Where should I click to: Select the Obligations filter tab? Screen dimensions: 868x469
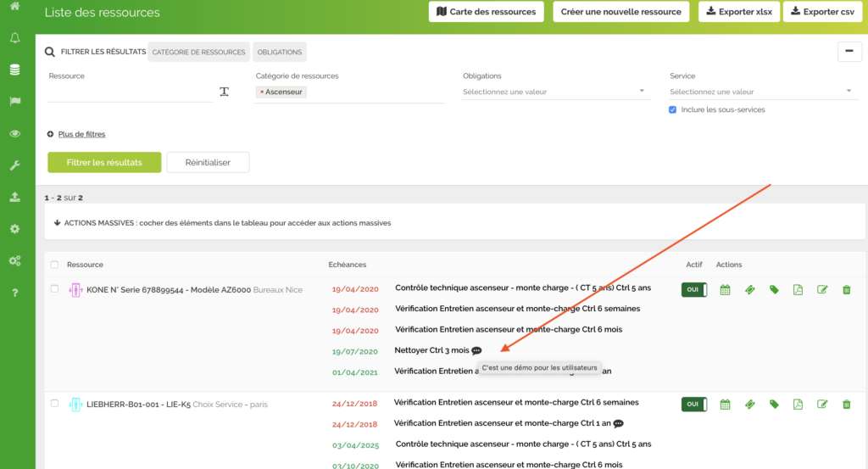[x=280, y=52]
